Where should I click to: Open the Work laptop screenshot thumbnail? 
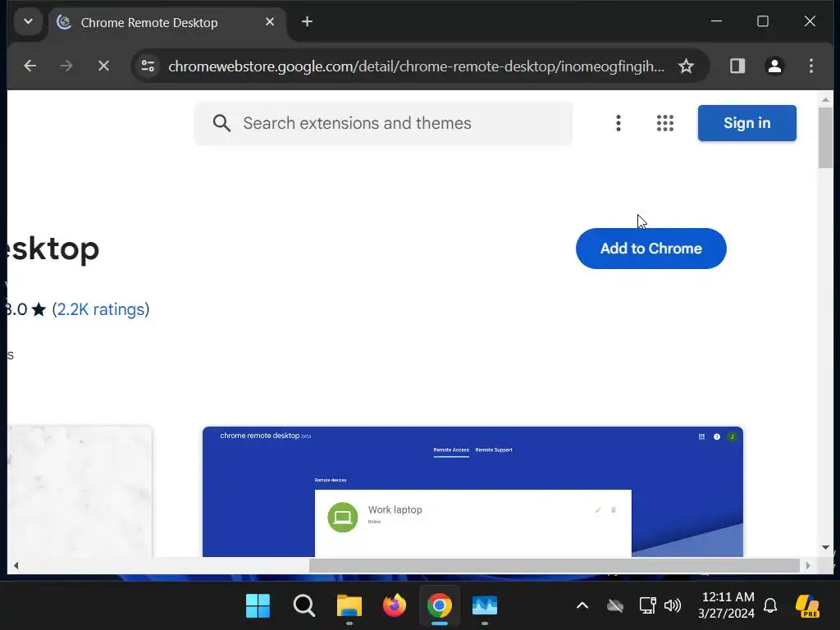(x=472, y=491)
